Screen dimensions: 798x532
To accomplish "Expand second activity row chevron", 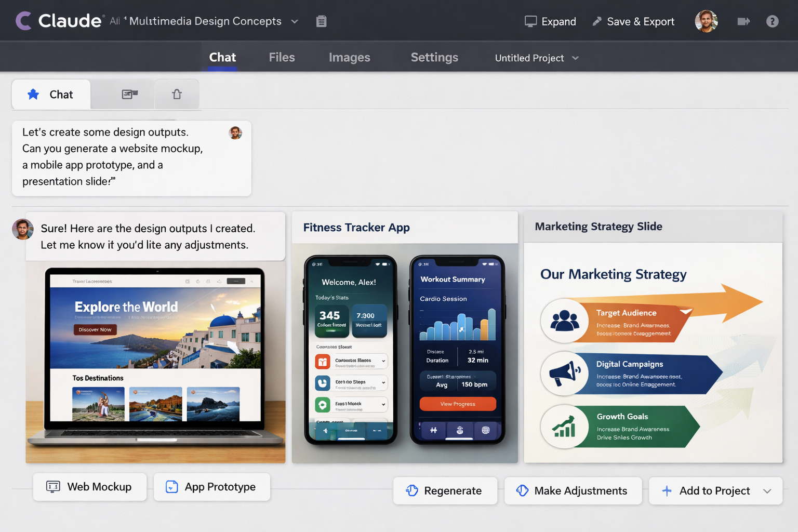I will coord(383,383).
